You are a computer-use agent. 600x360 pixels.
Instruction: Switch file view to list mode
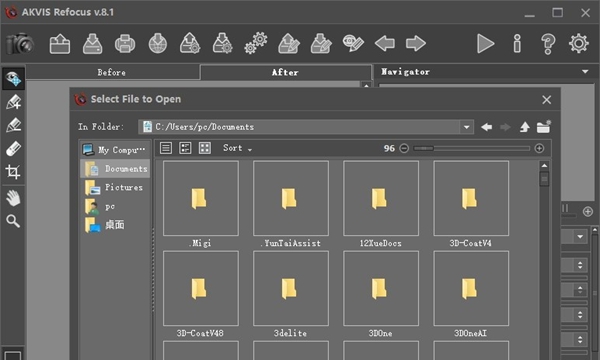(x=166, y=148)
